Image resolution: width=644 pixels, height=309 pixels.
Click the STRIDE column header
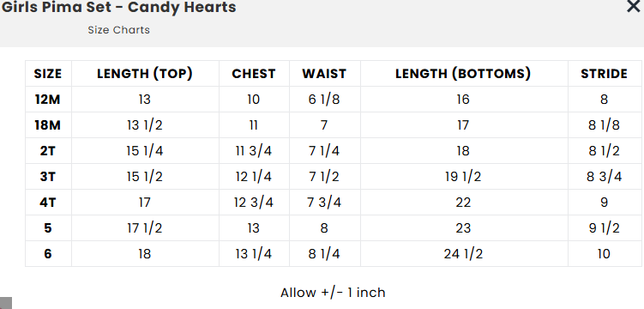[605, 74]
